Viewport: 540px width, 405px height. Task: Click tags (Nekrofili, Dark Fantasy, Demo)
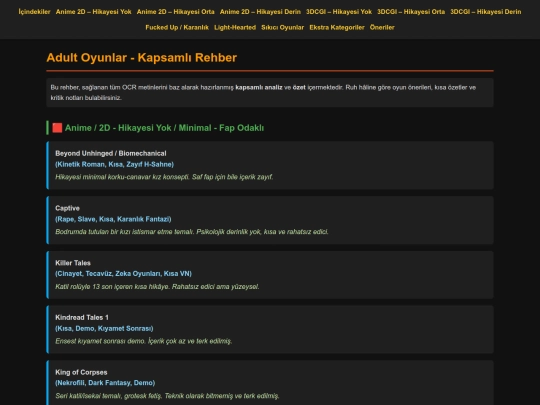coord(105,383)
